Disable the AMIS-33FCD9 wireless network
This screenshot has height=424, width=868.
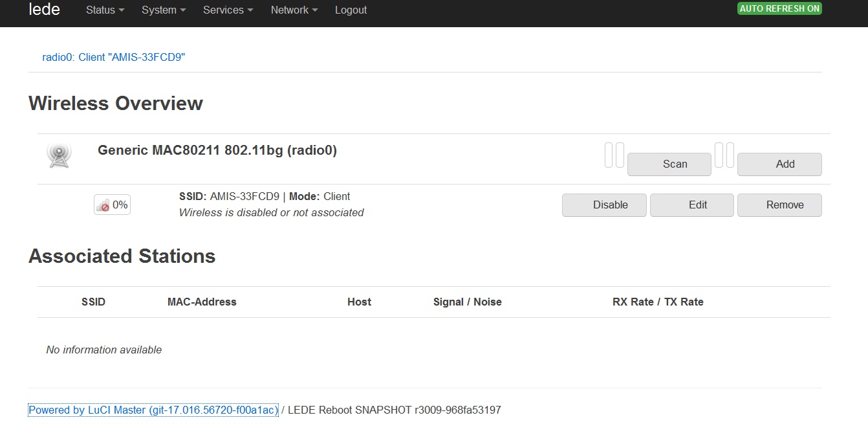click(x=604, y=205)
